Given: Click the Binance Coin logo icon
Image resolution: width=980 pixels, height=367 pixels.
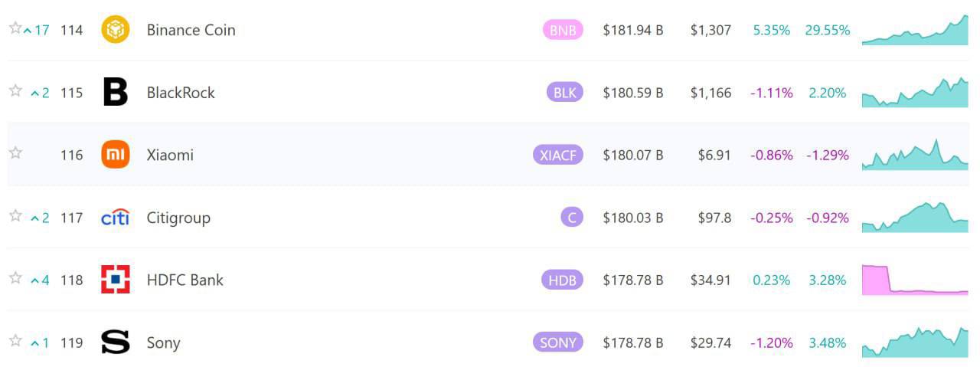Looking at the screenshot, I should pyautogui.click(x=116, y=30).
